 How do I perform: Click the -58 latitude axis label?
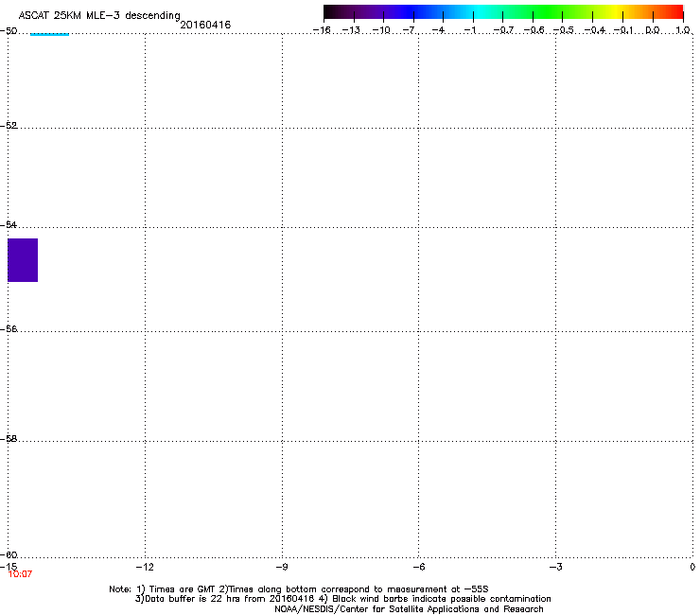pyautogui.click(x=9, y=439)
